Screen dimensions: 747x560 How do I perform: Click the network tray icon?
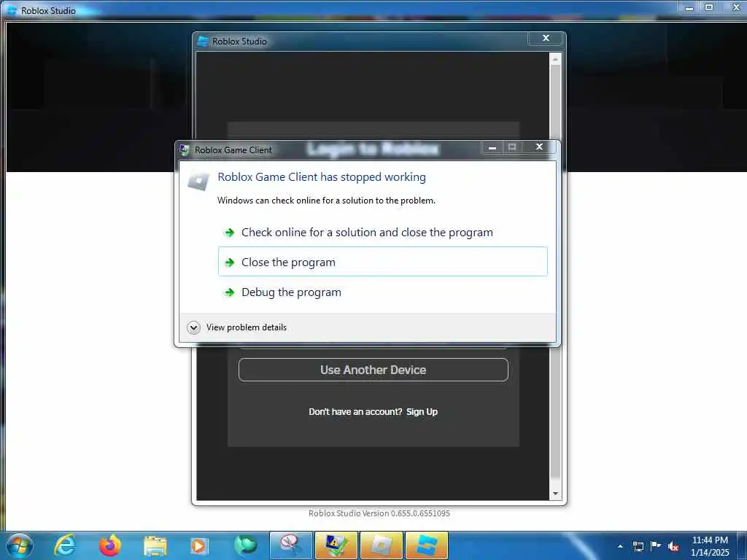coord(638,546)
